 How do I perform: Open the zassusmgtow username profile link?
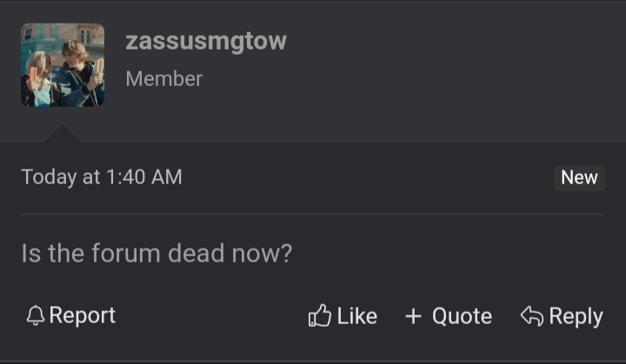pyautogui.click(x=206, y=41)
